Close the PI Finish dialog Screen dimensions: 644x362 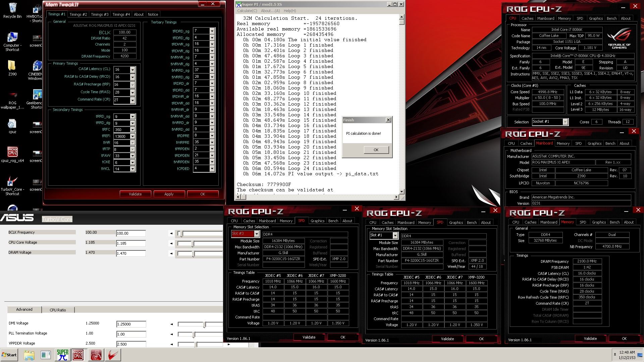388,120
